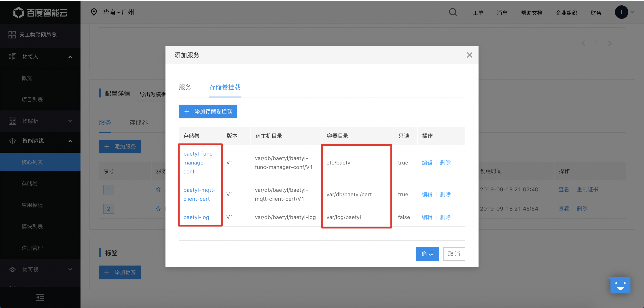Click 添加标签 button
The image size is (644, 308).
coord(120,272)
